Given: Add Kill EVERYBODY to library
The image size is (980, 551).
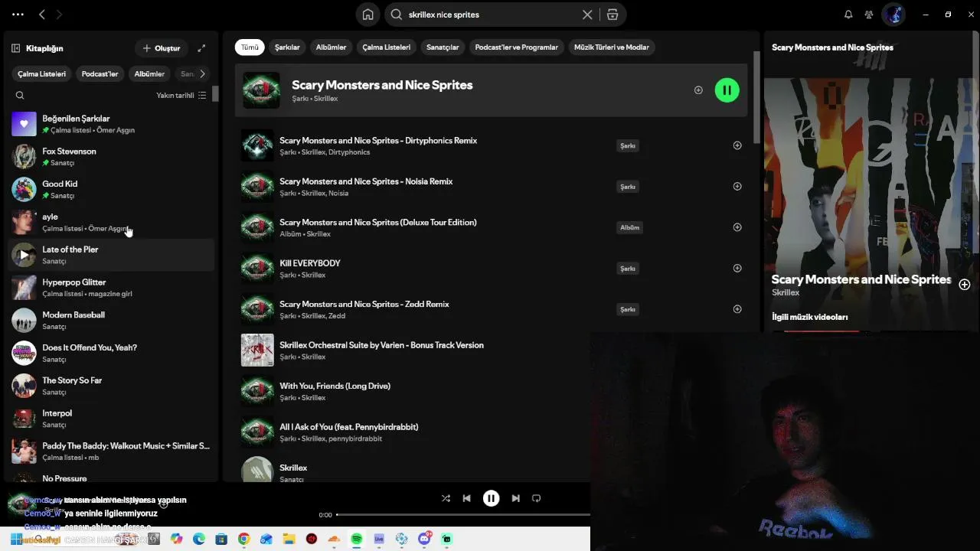Looking at the screenshot, I should [737, 269].
